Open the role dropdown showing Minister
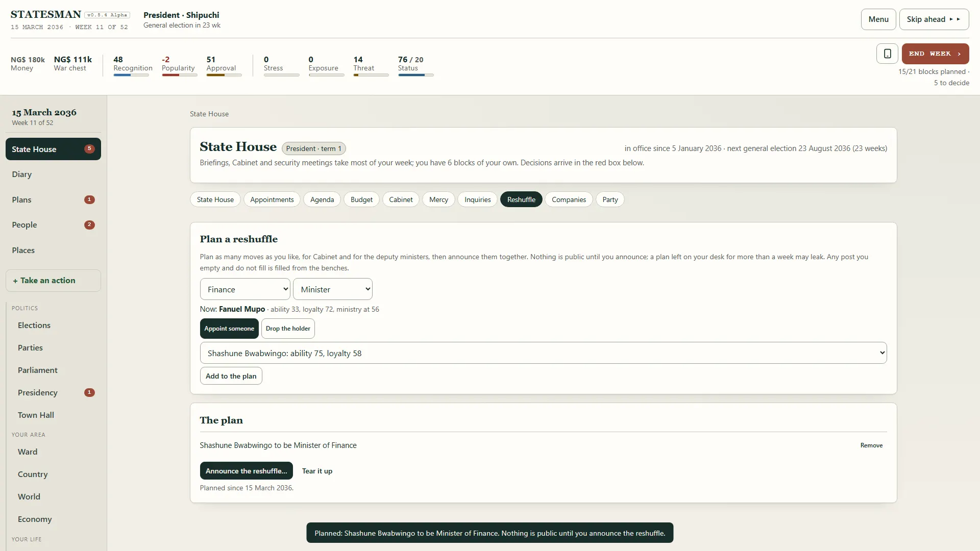The image size is (980, 551). coord(333,289)
